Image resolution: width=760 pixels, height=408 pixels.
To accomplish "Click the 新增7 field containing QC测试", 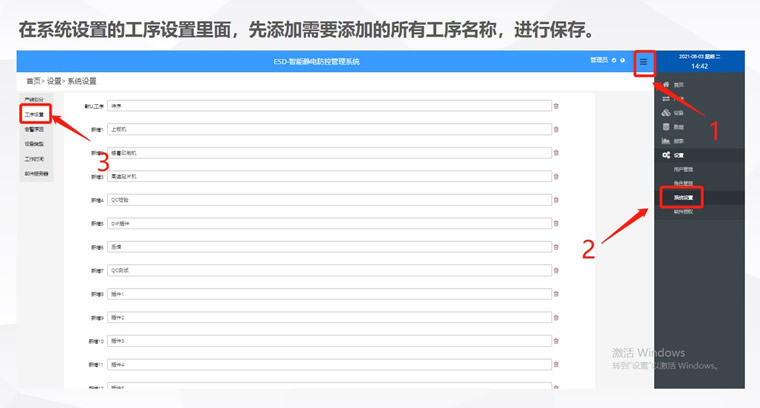I will pos(329,270).
